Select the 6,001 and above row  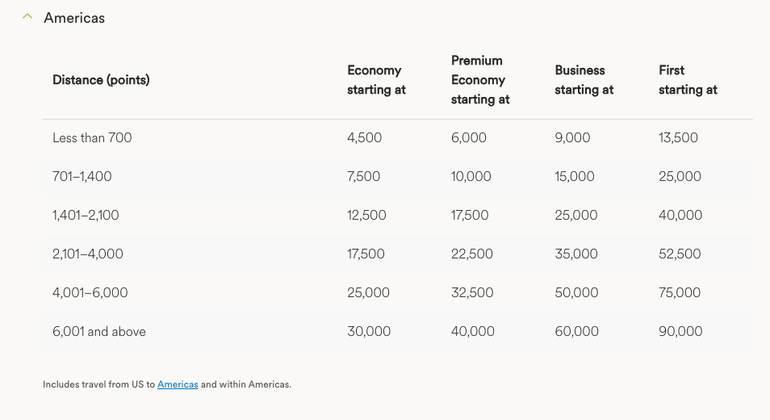click(x=98, y=331)
